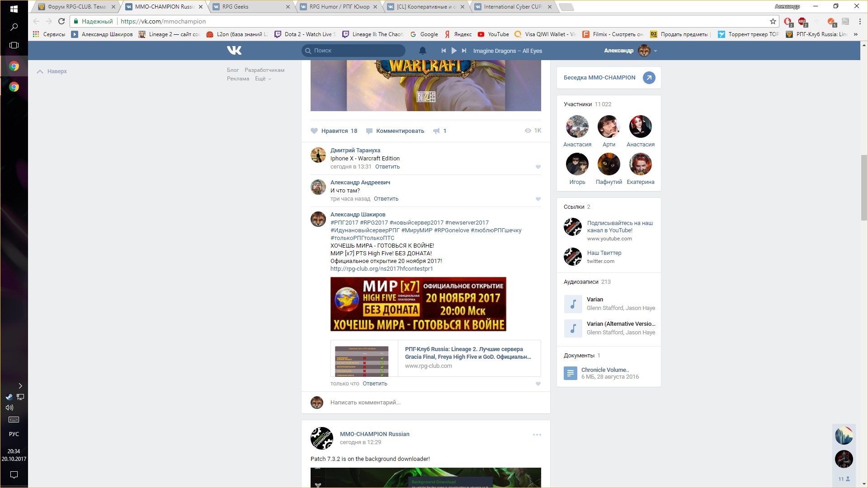Open the Александр profile menu arrow

[x=656, y=51]
